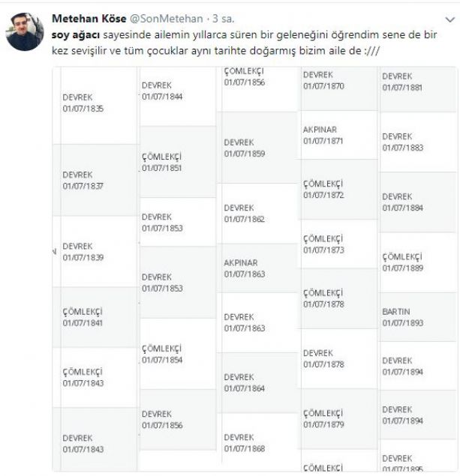Open the Metehan Köse display name link
Image resolution: width=460 pixels, height=476 pixels.
(x=83, y=18)
